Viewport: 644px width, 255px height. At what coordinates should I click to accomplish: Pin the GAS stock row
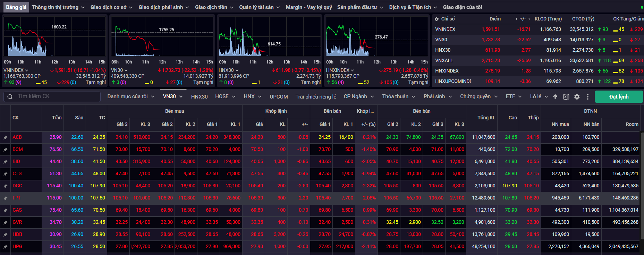pyautogui.click(x=5, y=210)
